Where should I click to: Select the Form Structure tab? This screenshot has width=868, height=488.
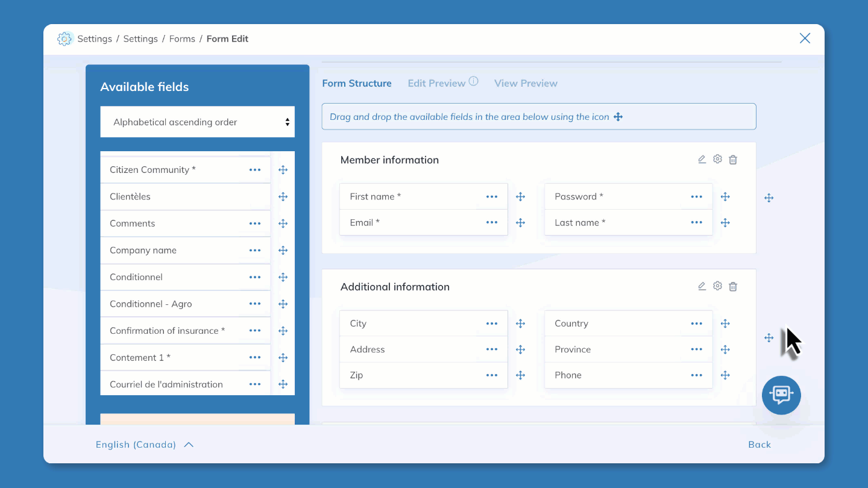(x=357, y=83)
